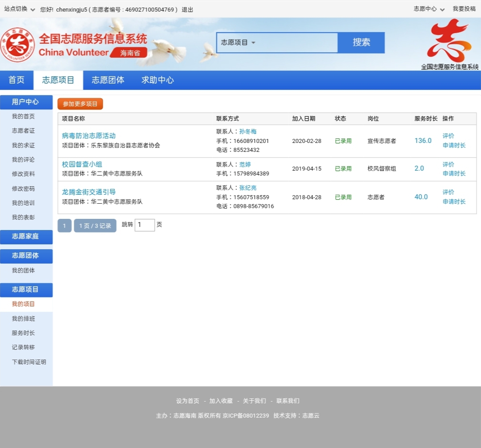
Task: Click the page jump number input field
Action: [x=144, y=225]
